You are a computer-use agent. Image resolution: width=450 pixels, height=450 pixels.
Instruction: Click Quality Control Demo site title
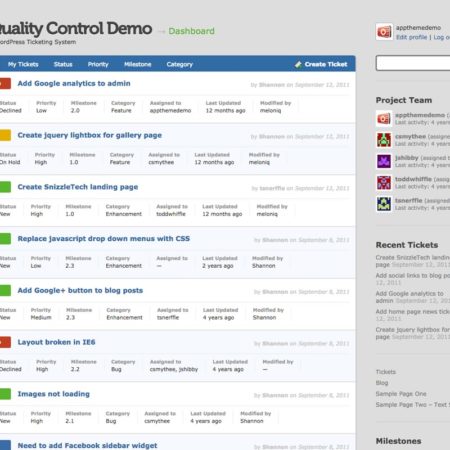tap(76, 29)
